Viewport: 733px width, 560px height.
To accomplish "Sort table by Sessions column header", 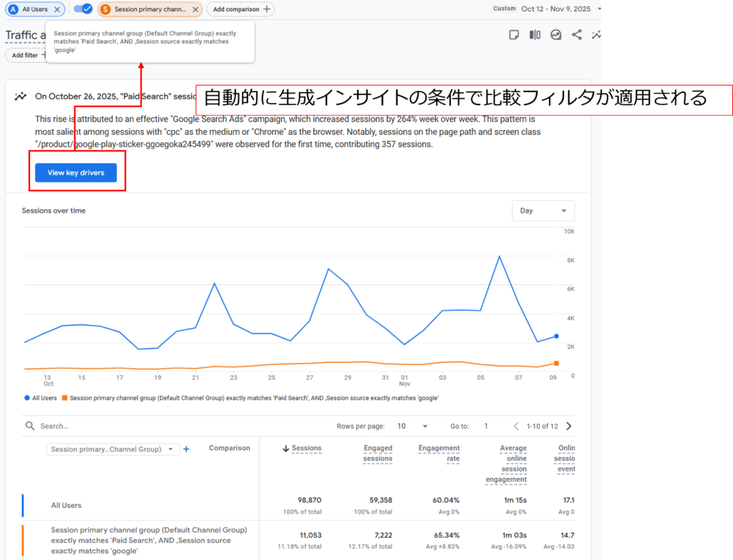I will coord(306,448).
